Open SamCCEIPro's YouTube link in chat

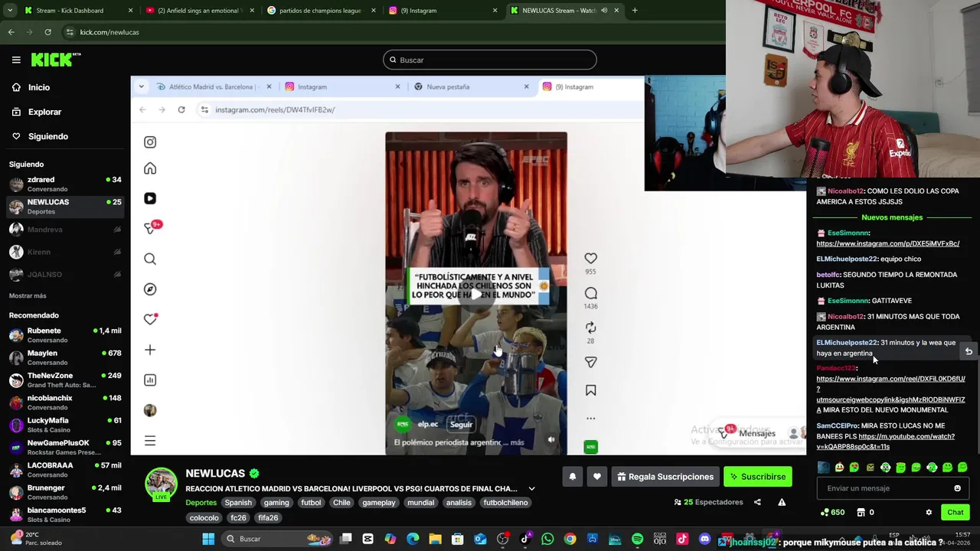(885, 442)
